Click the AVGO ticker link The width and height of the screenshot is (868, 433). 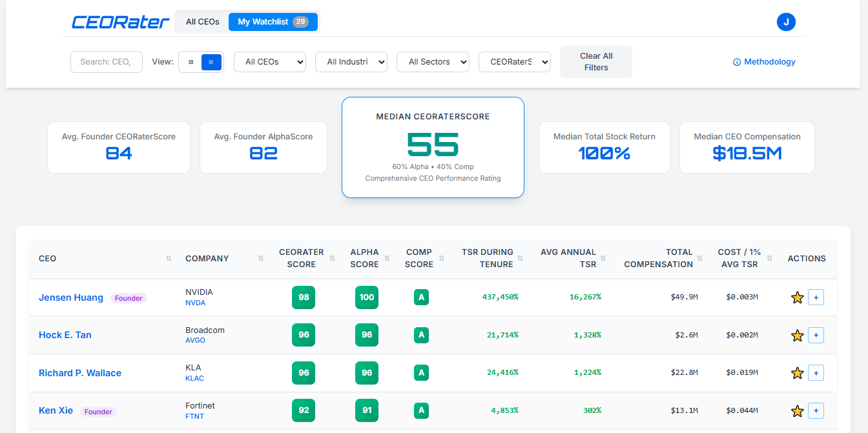pyautogui.click(x=195, y=341)
